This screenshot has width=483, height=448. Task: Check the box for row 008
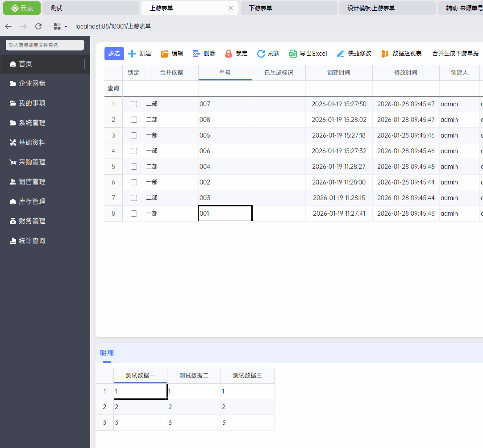click(133, 120)
